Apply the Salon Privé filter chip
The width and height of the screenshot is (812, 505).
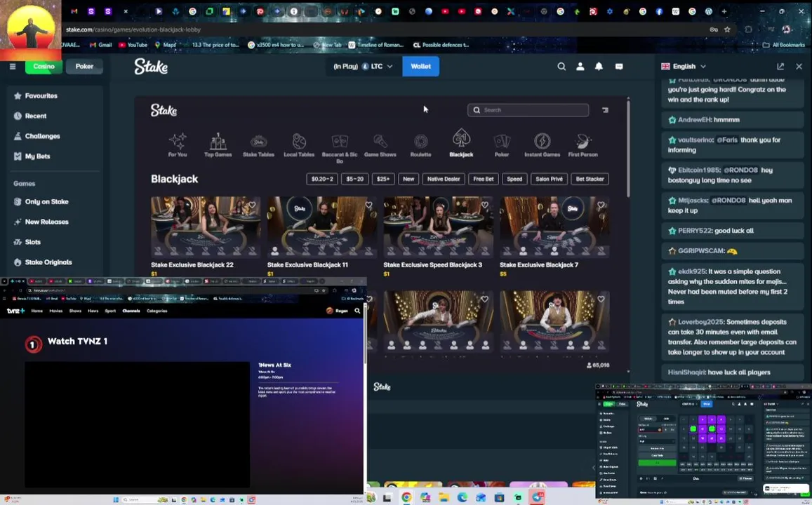click(x=549, y=179)
